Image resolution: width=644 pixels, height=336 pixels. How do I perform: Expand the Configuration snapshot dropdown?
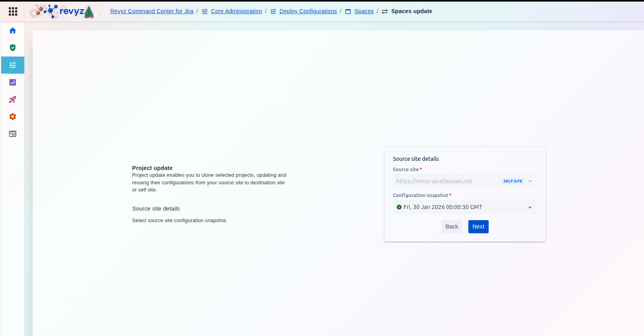(530, 207)
